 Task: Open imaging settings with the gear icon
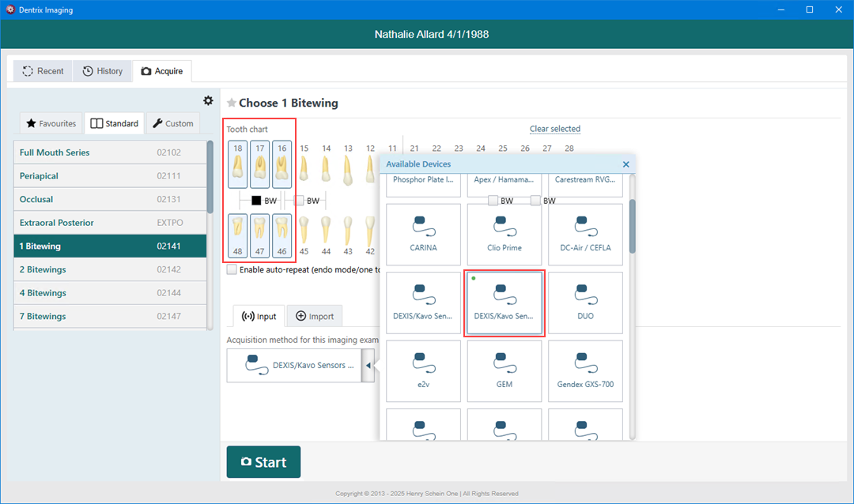click(x=208, y=100)
